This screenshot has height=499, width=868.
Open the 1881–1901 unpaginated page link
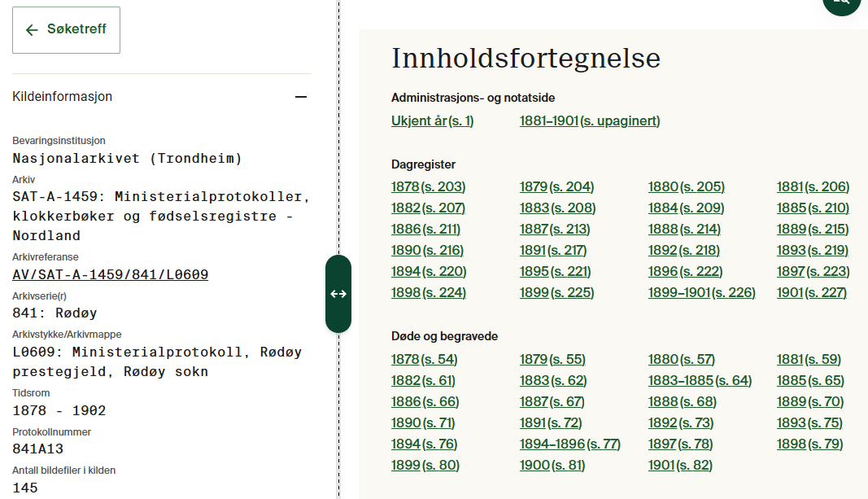pyautogui.click(x=590, y=121)
